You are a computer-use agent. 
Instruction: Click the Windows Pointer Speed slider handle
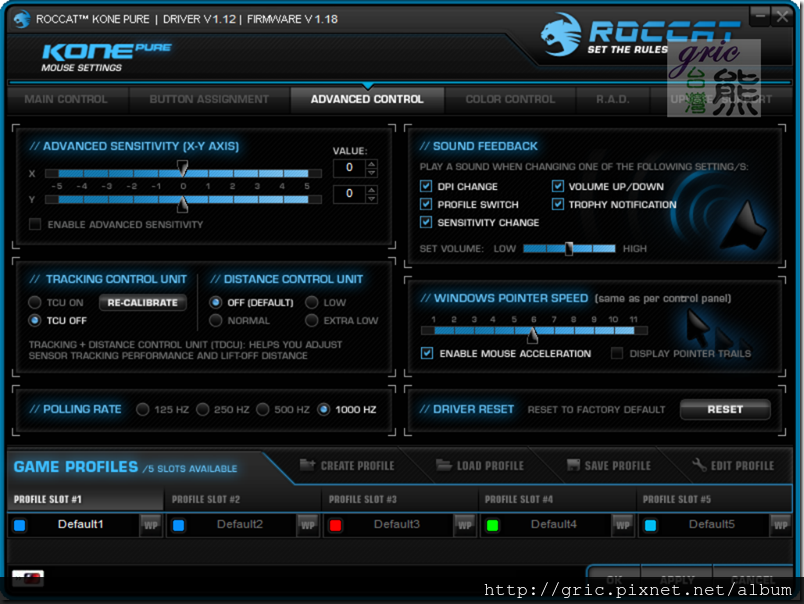533,335
